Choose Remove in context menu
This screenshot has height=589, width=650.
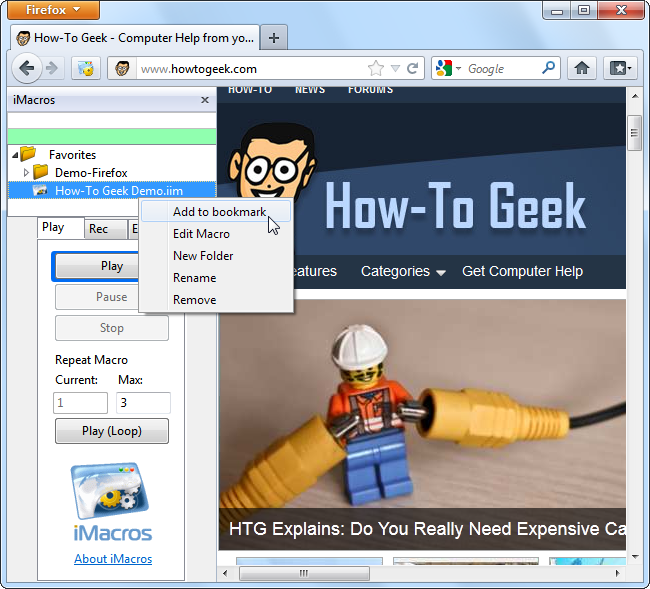point(216,300)
